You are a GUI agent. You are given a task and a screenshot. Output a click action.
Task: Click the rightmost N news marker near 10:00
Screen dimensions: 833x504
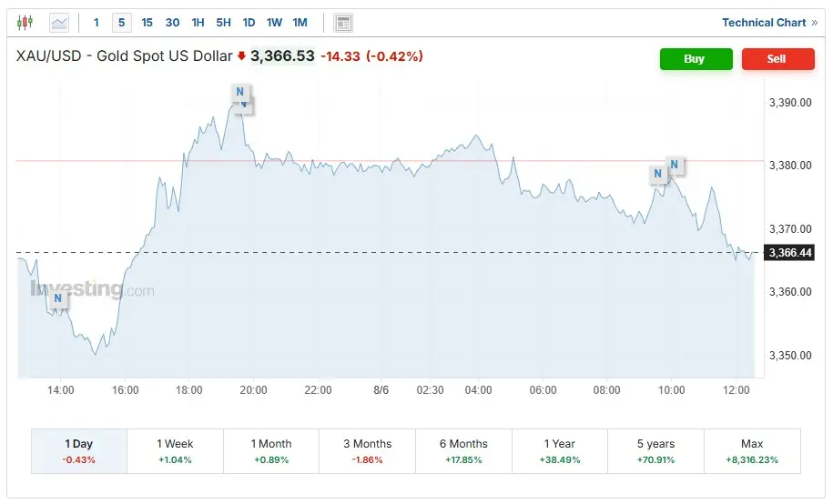[x=675, y=166]
